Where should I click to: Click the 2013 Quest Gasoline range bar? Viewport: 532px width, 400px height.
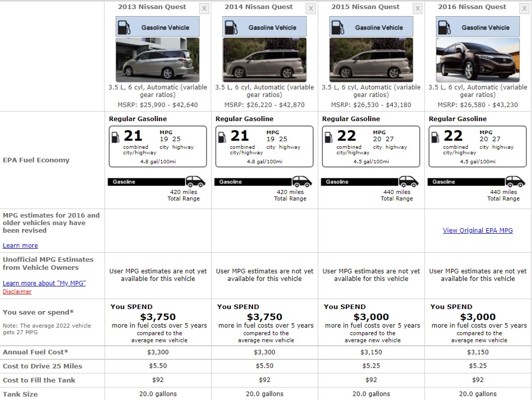pos(146,182)
